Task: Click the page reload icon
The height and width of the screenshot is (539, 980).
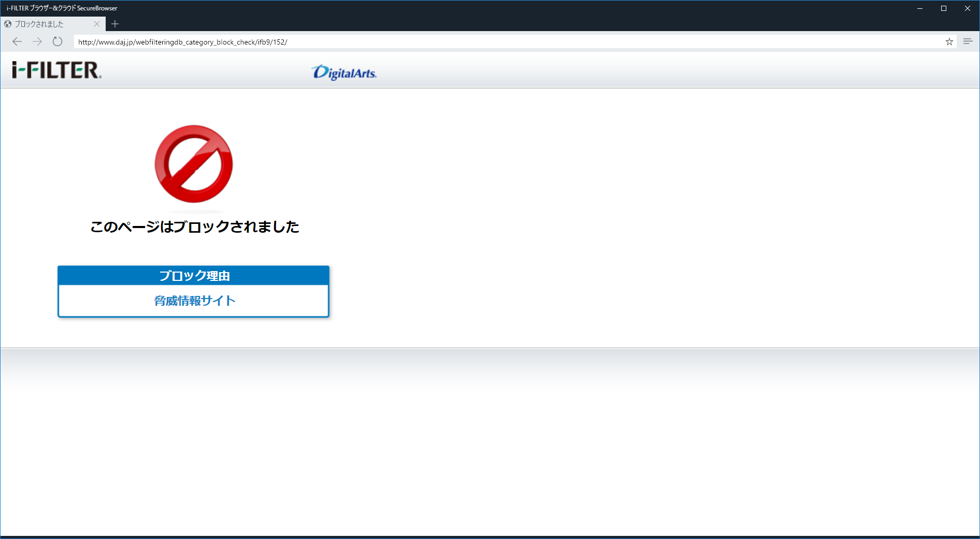Action: click(x=57, y=41)
